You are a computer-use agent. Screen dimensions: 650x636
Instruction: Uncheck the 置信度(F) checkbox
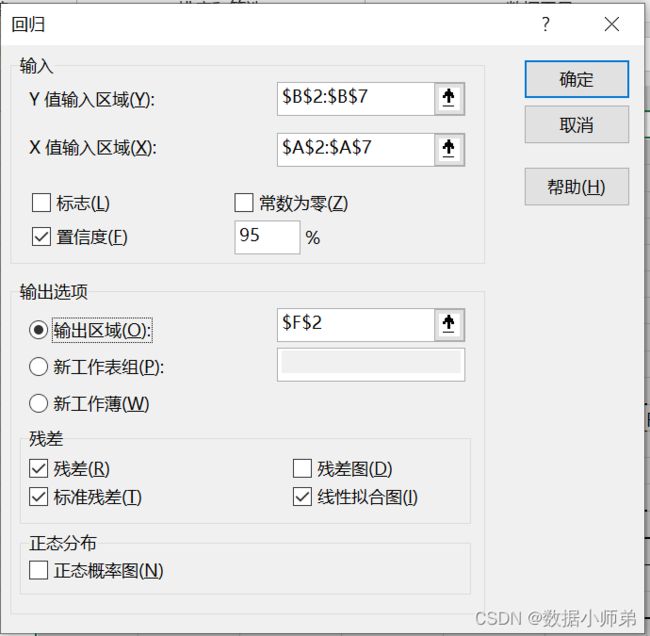click(x=41, y=237)
